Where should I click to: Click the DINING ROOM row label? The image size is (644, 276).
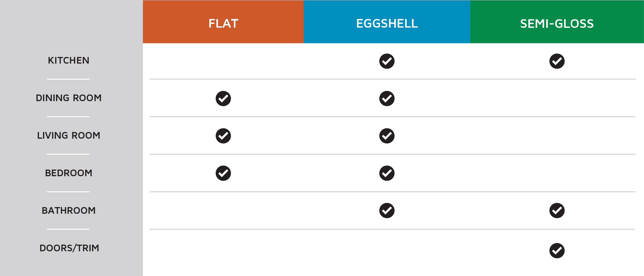68,98
